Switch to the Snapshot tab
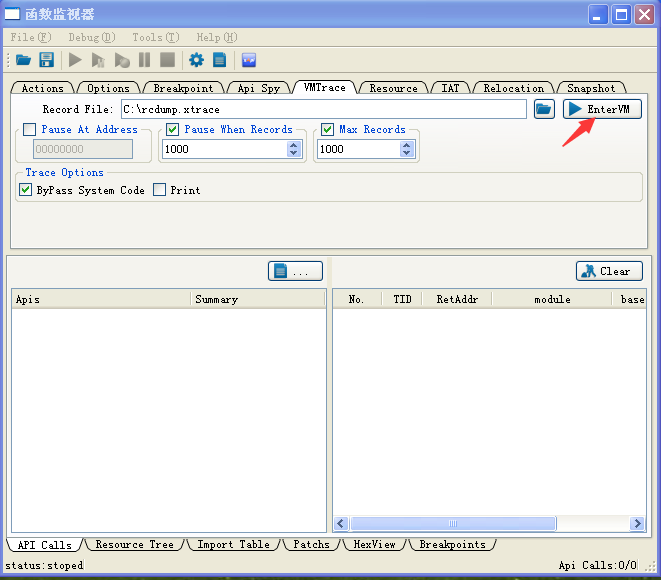Image resolution: width=661 pixels, height=580 pixels. pos(591,88)
